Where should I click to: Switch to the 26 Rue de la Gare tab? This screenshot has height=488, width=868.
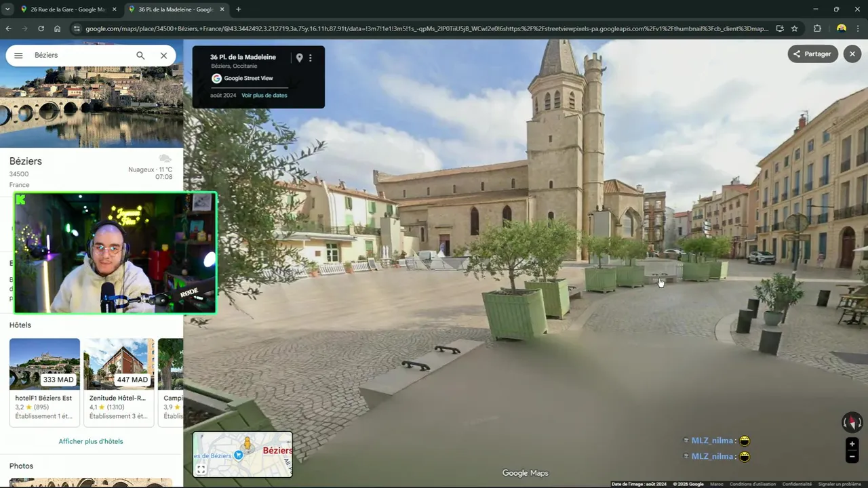pos(68,9)
